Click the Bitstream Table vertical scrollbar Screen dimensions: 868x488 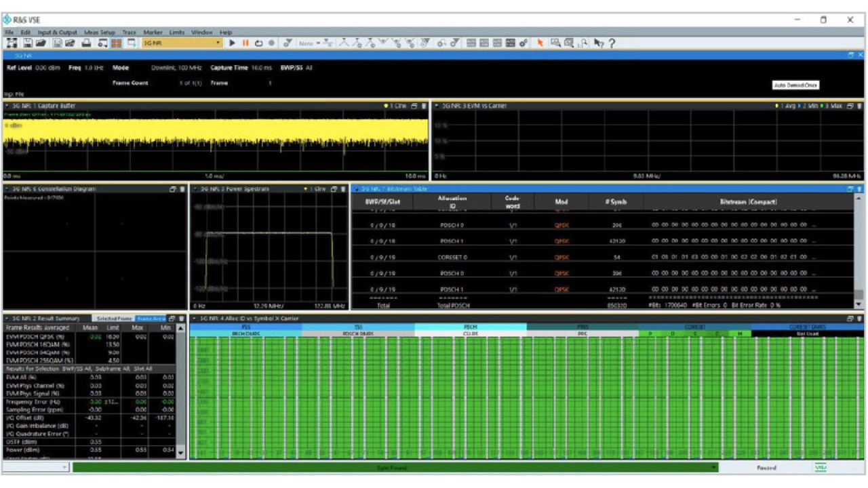pyautogui.click(x=859, y=251)
